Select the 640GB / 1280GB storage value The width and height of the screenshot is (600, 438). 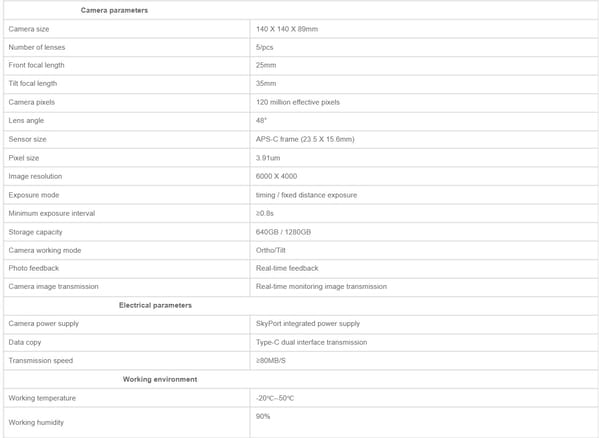pyautogui.click(x=284, y=231)
